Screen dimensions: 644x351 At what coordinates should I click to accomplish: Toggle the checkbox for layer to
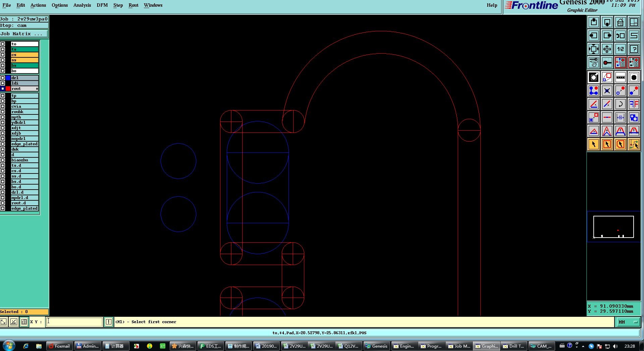(3, 44)
